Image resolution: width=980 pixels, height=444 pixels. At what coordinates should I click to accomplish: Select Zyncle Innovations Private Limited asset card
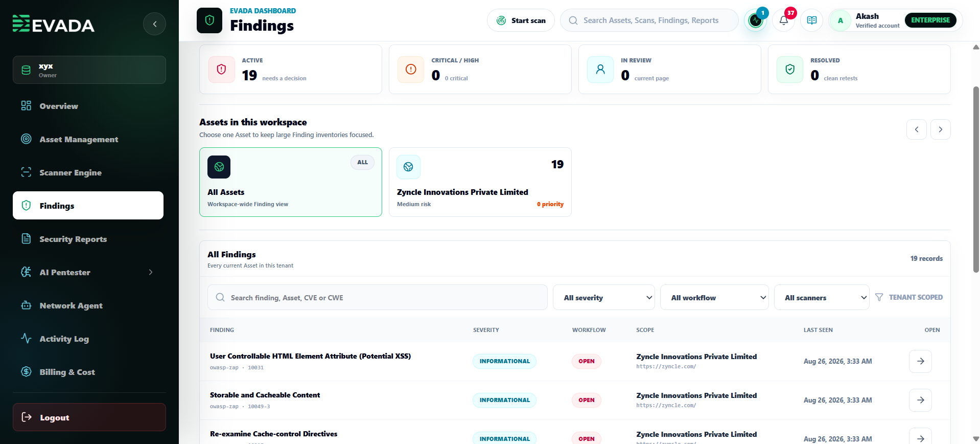point(480,182)
